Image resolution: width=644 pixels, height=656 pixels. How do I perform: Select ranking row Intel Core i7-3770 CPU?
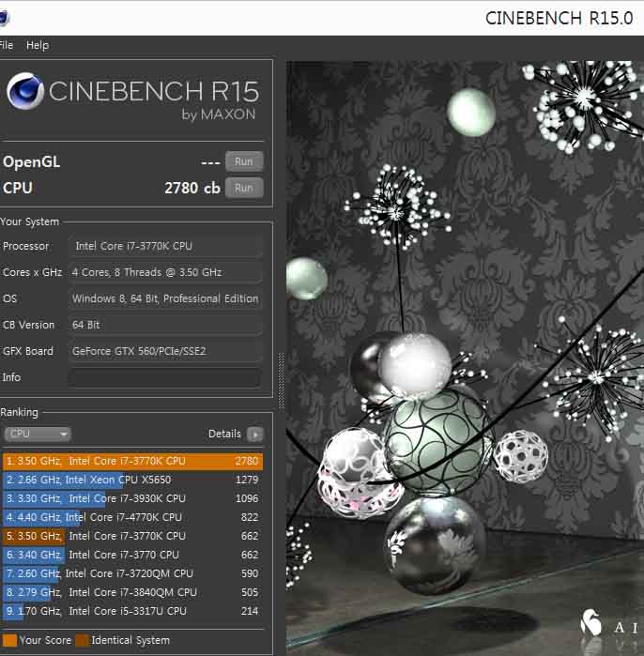coord(132,555)
